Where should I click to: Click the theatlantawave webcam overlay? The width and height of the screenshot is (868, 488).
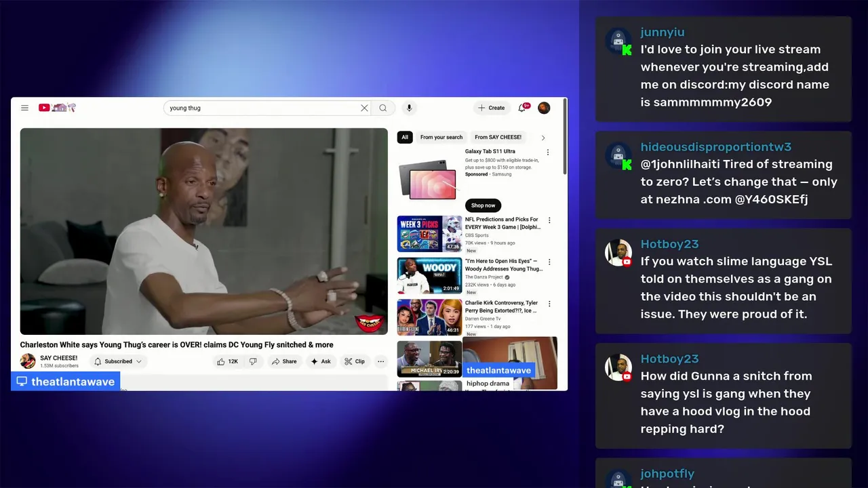point(510,363)
